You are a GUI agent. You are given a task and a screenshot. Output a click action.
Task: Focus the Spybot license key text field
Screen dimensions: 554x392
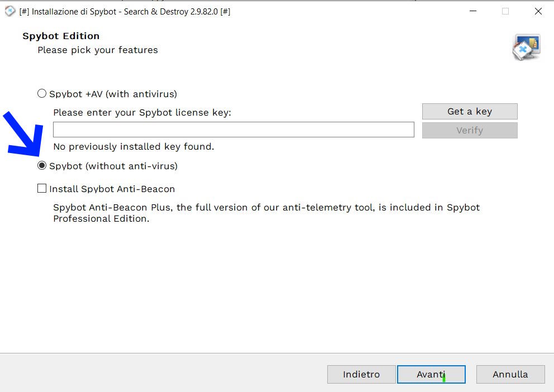[x=233, y=130]
